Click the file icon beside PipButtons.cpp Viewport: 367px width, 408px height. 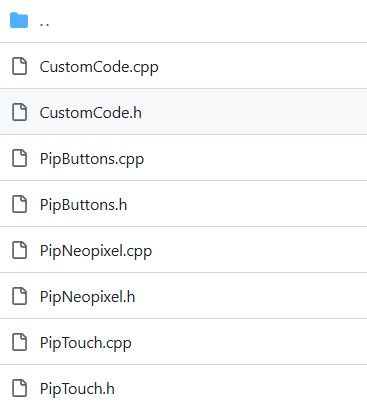[x=20, y=158]
